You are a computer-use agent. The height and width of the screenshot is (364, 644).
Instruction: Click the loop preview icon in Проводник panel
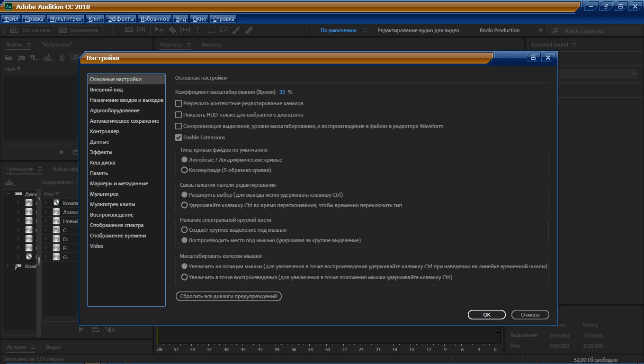tap(95, 329)
